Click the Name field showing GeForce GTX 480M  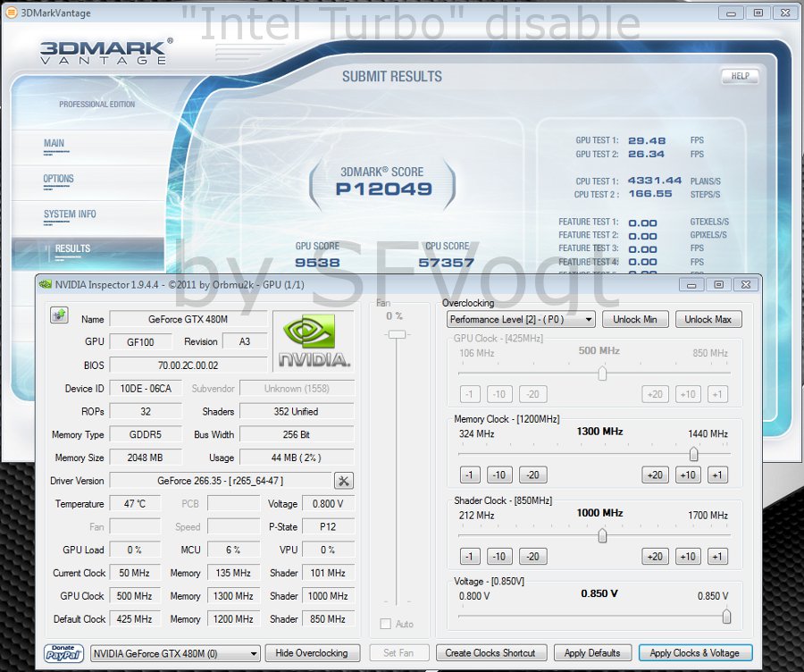[x=188, y=319]
